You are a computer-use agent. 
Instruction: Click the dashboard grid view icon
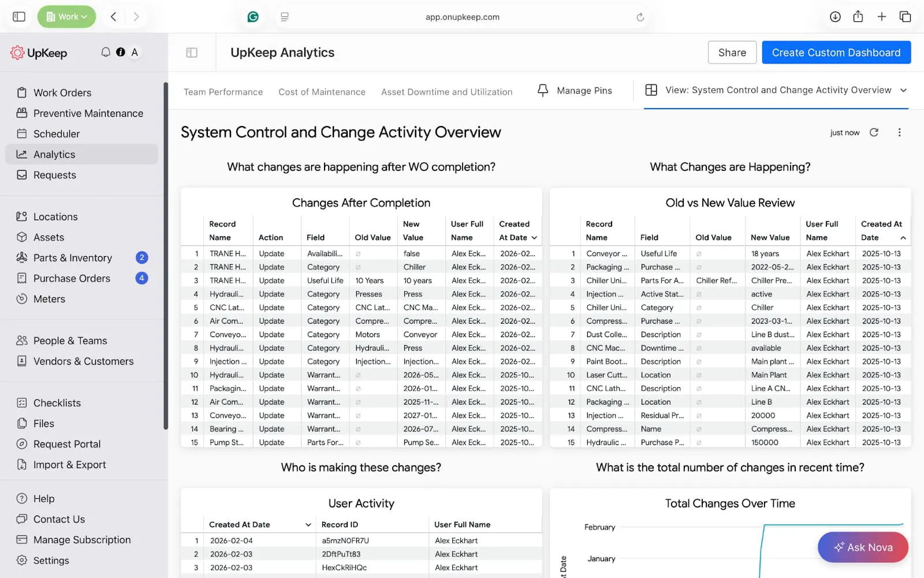(x=651, y=90)
